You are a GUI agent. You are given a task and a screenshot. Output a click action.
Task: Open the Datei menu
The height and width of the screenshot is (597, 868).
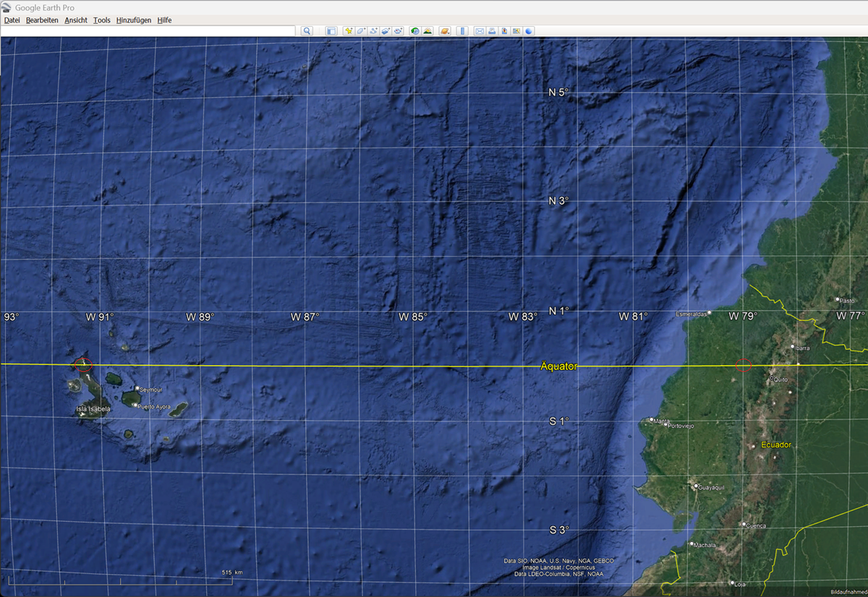tap(12, 20)
